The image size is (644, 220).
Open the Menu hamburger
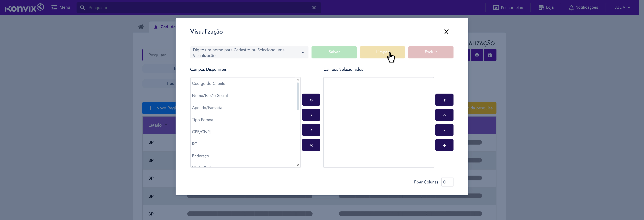tap(61, 8)
